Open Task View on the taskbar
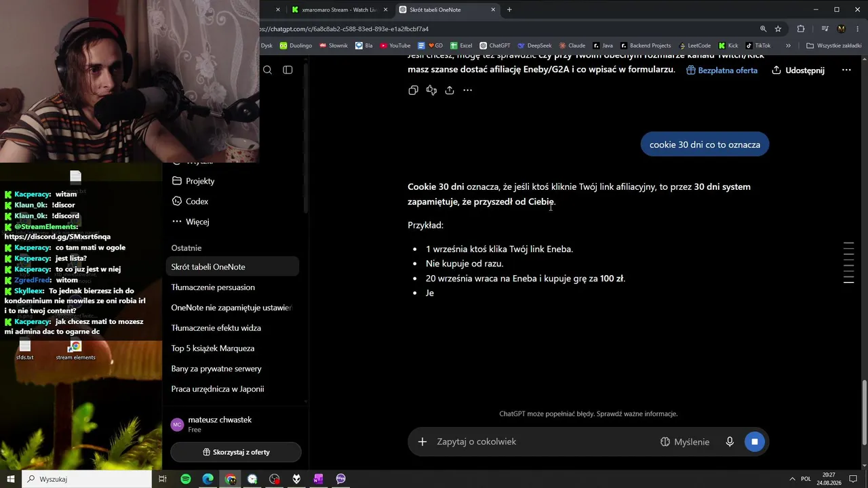868x488 pixels. (163, 479)
